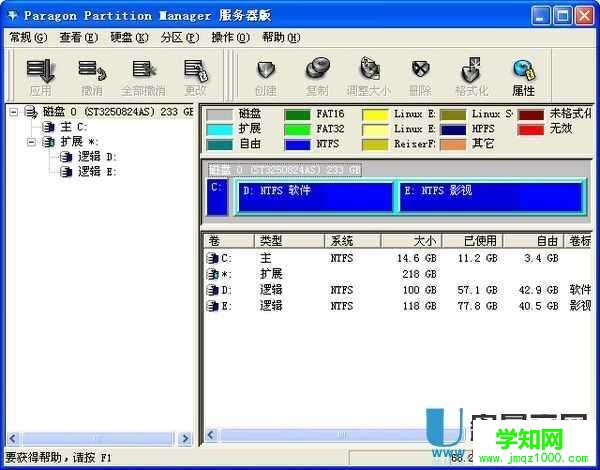Click the 应用 (Apply) toolbar icon
The height and width of the screenshot is (470, 600).
coord(41,70)
